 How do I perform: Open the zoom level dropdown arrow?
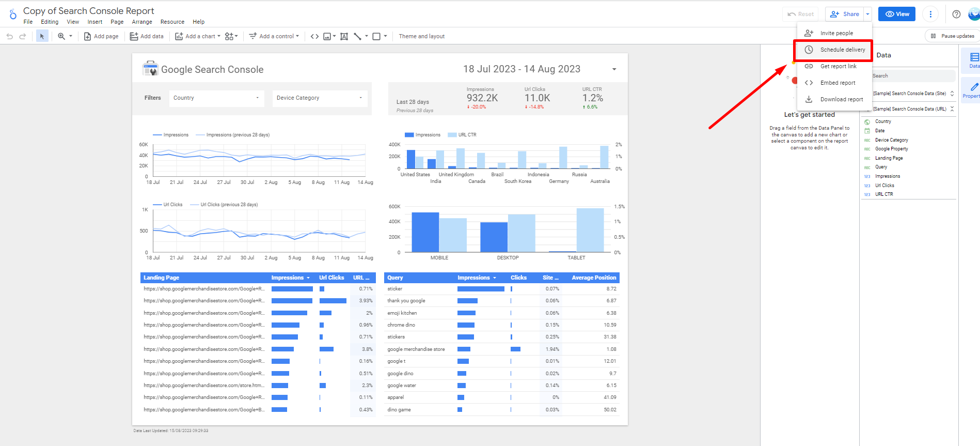(71, 36)
